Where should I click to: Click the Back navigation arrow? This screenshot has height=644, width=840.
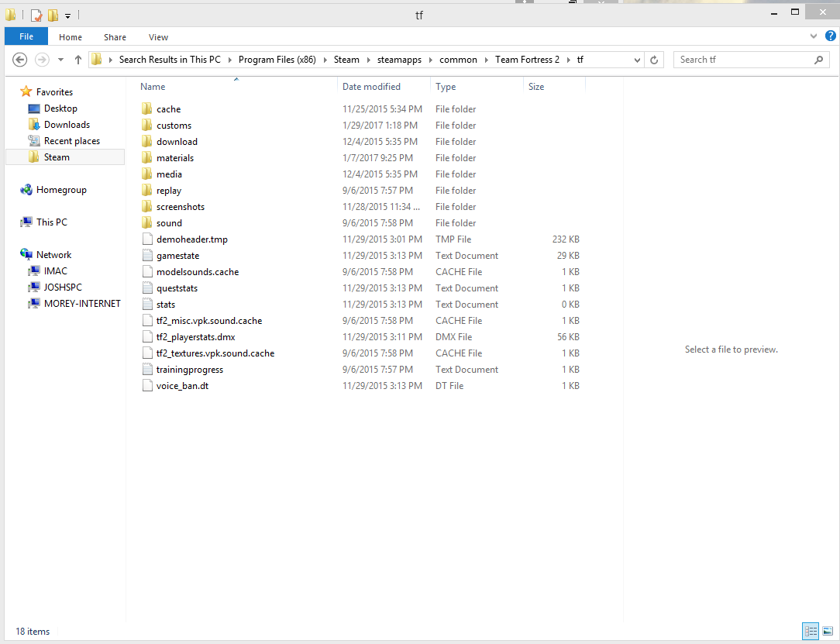tap(20, 60)
